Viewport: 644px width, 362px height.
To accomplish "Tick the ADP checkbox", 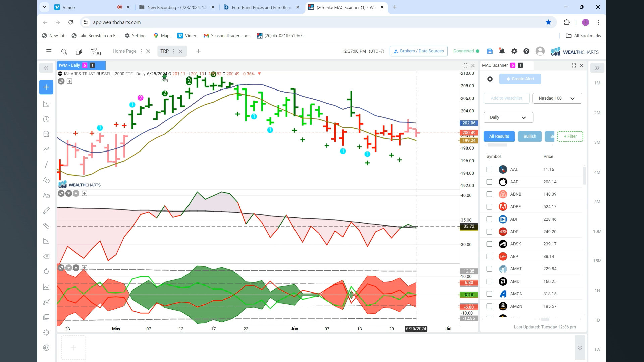I will 489,232.
